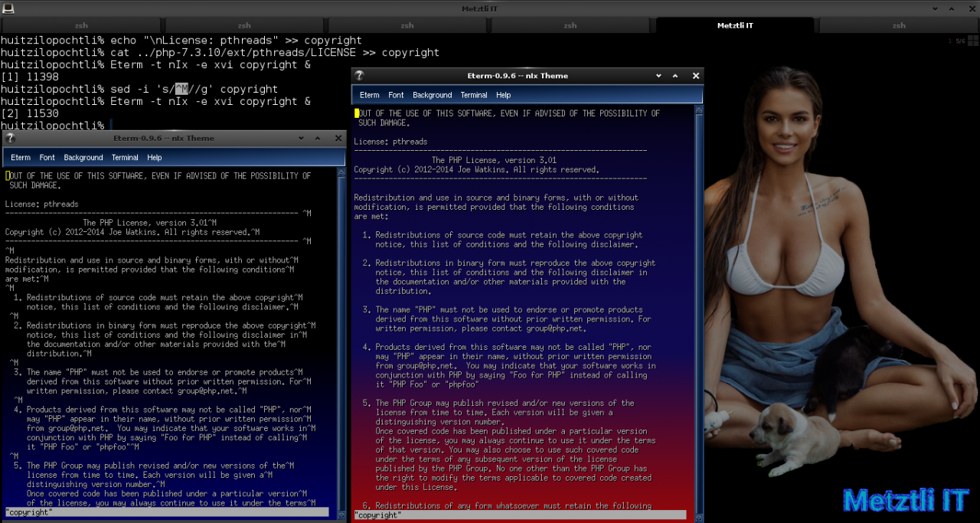980x523 pixels.
Task: Click the Joe Watkins copyright line in front Eterm
Action: pyautogui.click(x=476, y=169)
